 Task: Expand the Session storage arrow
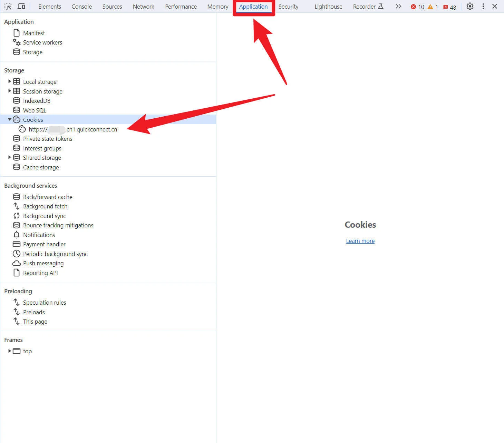(10, 91)
